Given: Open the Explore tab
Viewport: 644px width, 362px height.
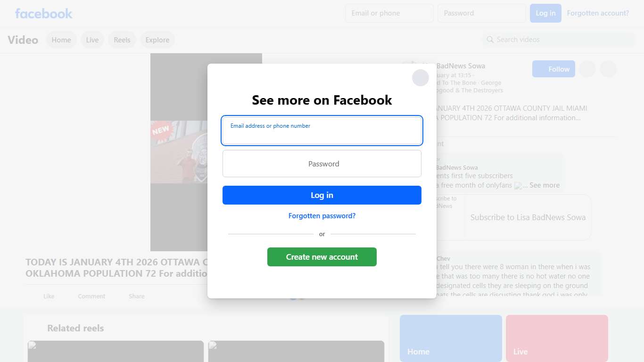Looking at the screenshot, I should [x=157, y=40].
